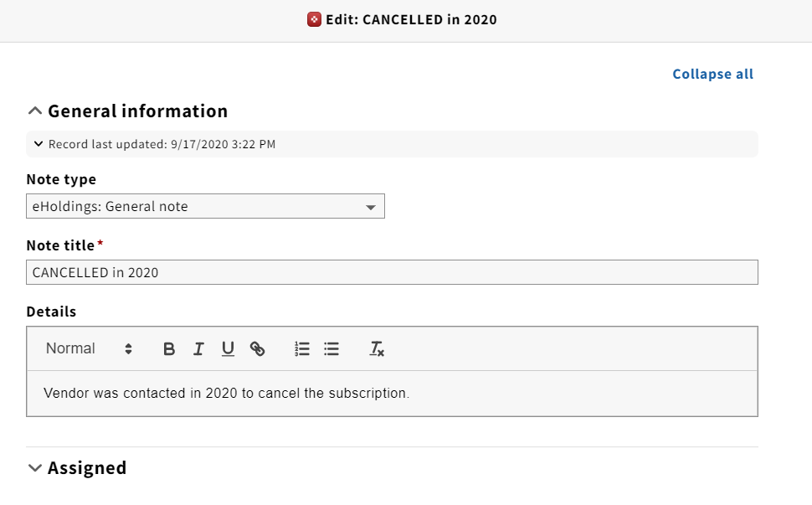Click the red app icon beside Edit title
Viewport: 812px width, 505px height.
tap(314, 20)
